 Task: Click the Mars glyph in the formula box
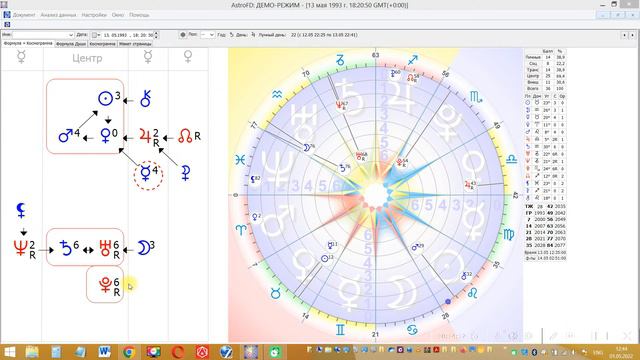coord(65,136)
